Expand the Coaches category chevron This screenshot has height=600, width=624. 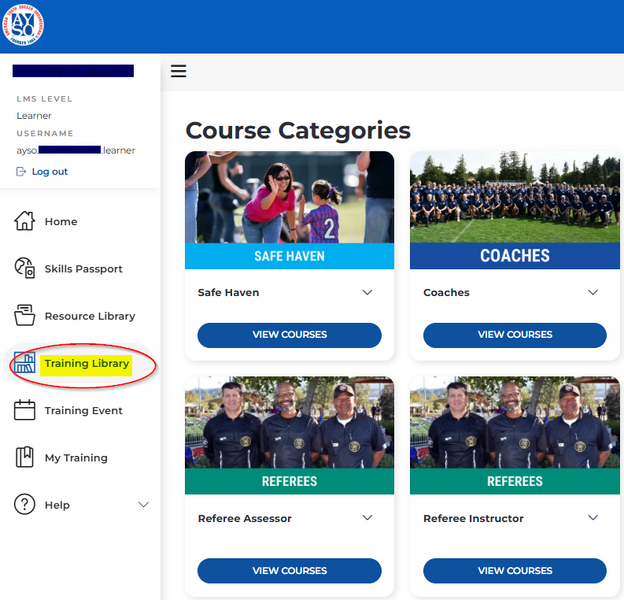tap(593, 293)
